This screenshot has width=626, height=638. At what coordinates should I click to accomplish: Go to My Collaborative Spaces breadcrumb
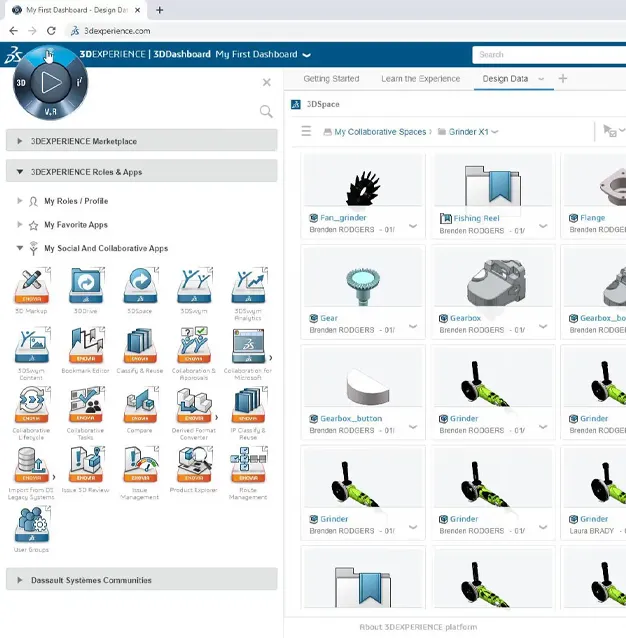point(380,132)
